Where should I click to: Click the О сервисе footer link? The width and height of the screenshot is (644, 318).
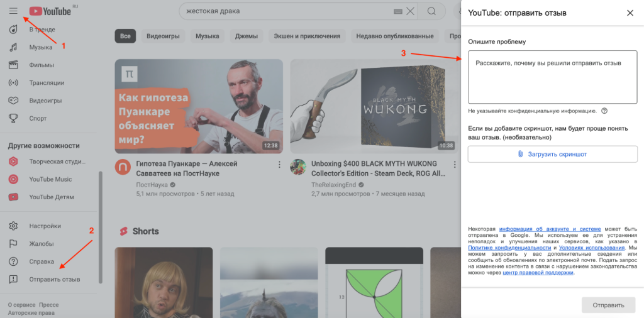click(21, 305)
